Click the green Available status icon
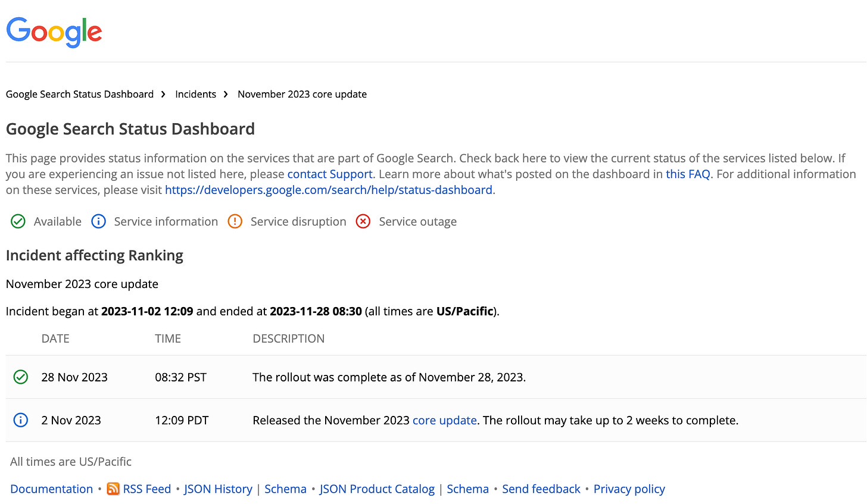Screen dimensions: 867x504 (18, 221)
